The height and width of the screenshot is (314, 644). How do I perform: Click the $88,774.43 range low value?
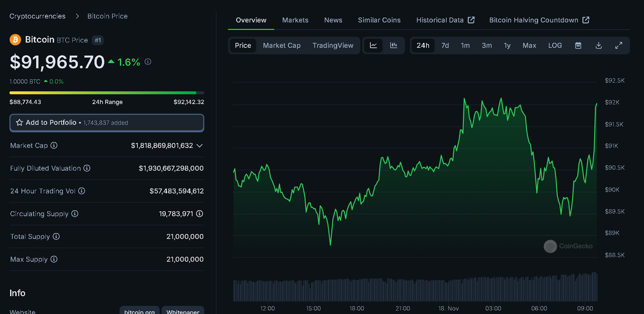coord(25,102)
